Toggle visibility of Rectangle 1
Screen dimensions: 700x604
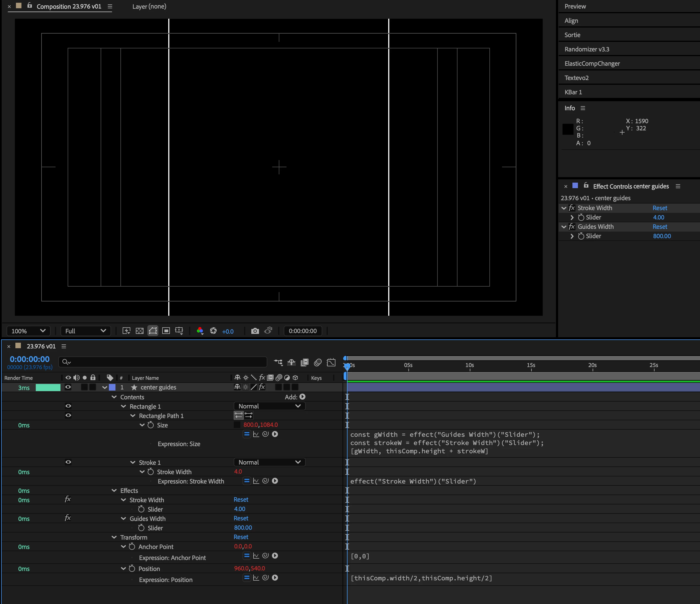pos(68,406)
